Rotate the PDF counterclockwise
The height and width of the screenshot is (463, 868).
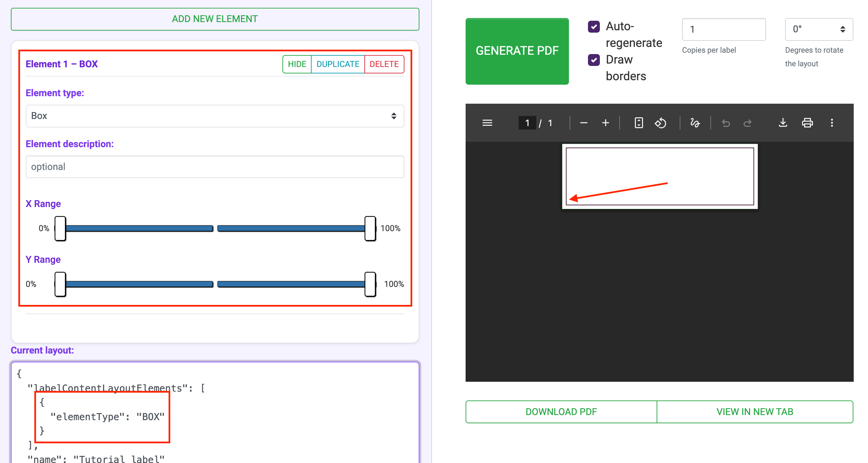pyautogui.click(x=660, y=123)
